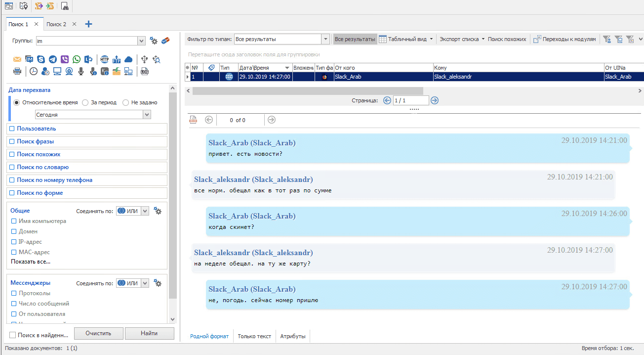Enable the 'Поиск фразы' checkbox
644x355 pixels.
tap(12, 141)
